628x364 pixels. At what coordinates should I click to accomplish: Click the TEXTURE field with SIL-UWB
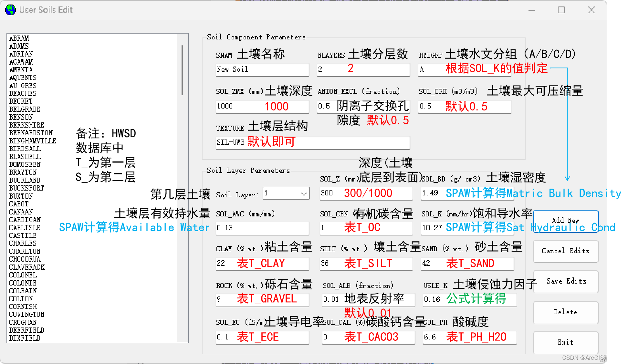point(313,142)
